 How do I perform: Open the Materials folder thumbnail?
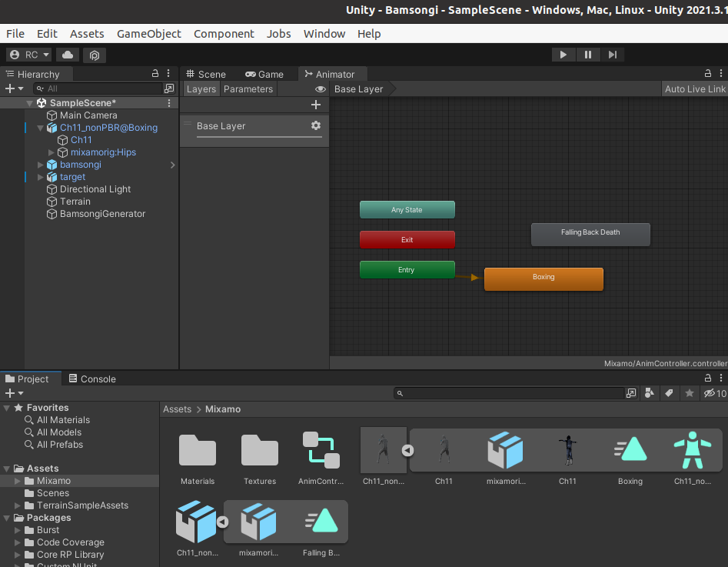click(x=198, y=451)
